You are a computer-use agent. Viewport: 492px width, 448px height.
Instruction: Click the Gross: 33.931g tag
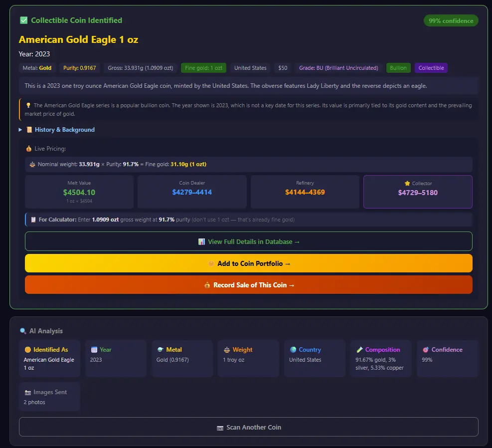(140, 68)
